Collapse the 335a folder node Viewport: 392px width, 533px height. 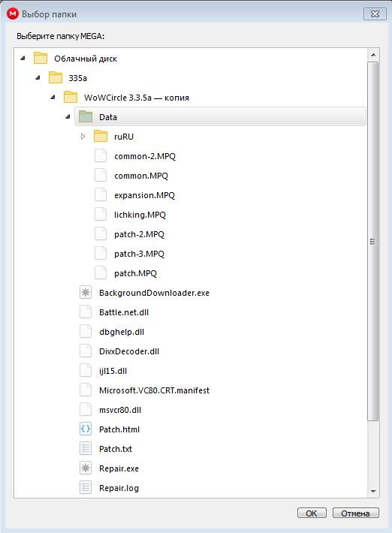tap(38, 77)
